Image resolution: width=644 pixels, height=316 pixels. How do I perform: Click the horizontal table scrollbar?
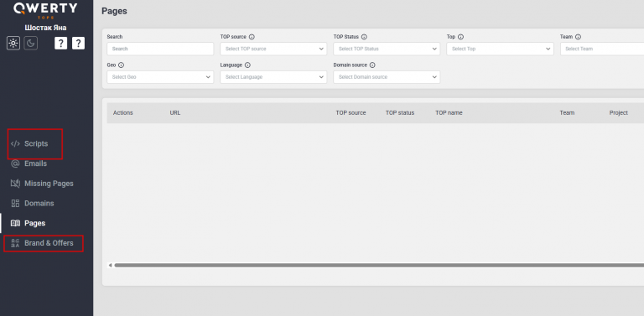coord(379,266)
